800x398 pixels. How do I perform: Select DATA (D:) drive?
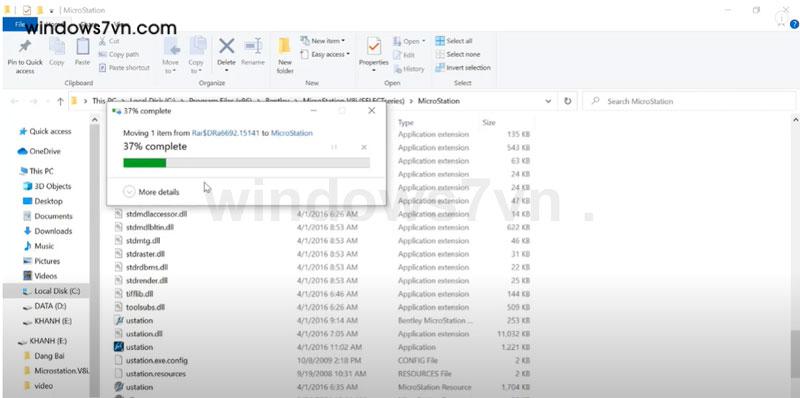[x=45, y=306]
